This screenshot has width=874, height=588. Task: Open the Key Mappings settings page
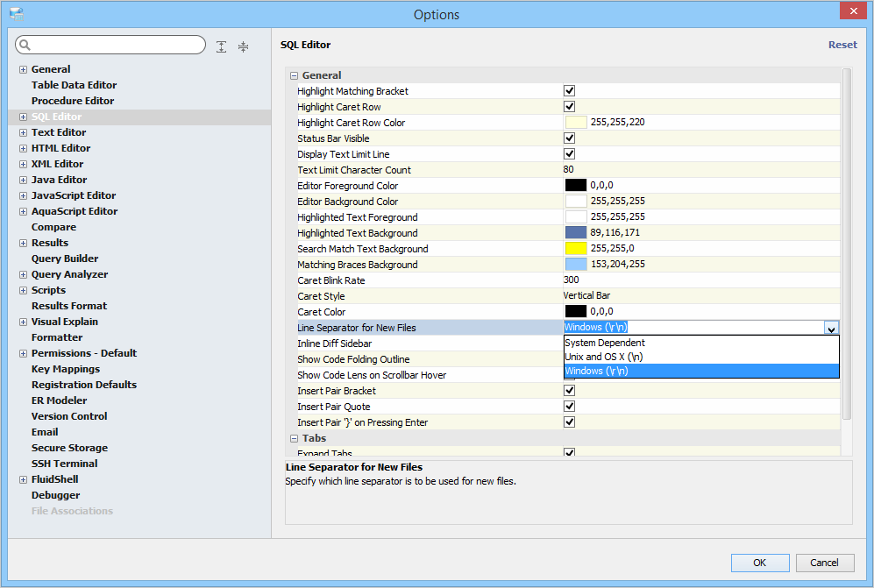click(x=66, y=369)
